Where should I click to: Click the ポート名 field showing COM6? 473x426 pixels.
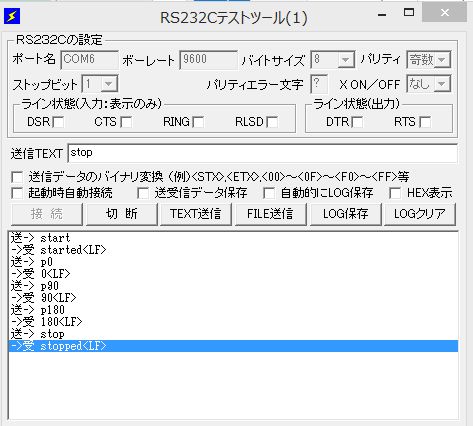(x=89, y=60)
